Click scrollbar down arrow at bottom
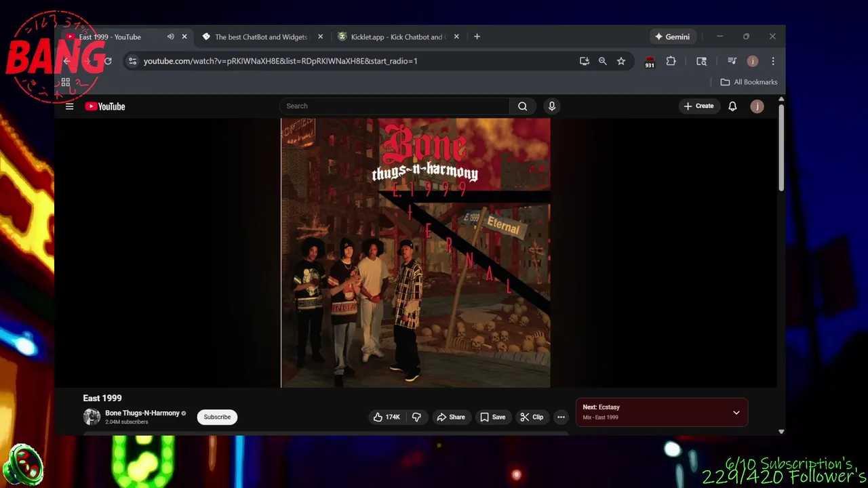 point(781,431)
